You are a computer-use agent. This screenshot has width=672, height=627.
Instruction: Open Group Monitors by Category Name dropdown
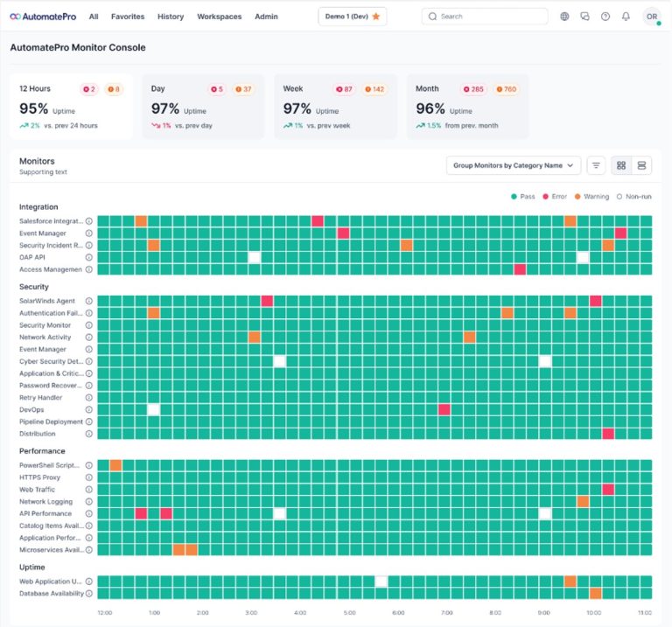tap(513, 165)
